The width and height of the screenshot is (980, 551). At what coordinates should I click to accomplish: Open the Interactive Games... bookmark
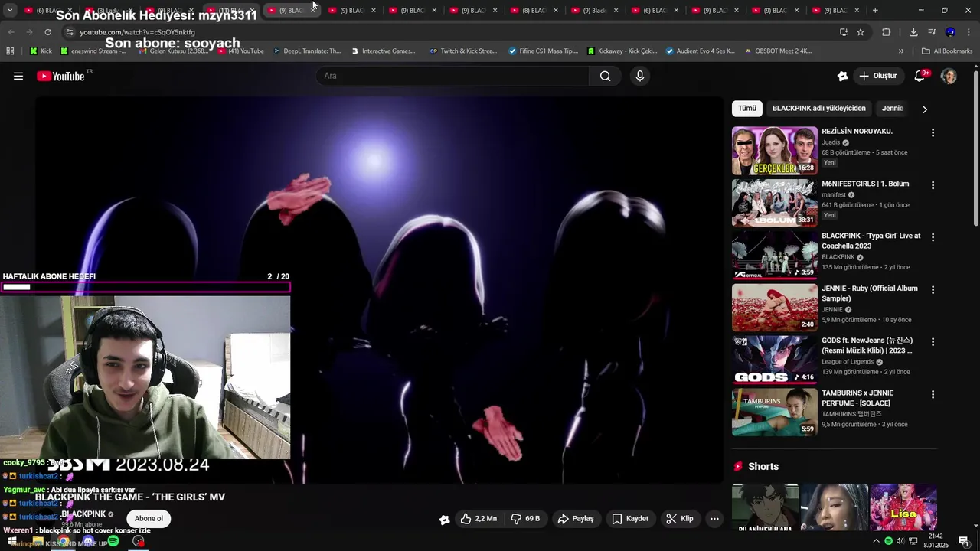pyautogui.click(x=384, y=51)
